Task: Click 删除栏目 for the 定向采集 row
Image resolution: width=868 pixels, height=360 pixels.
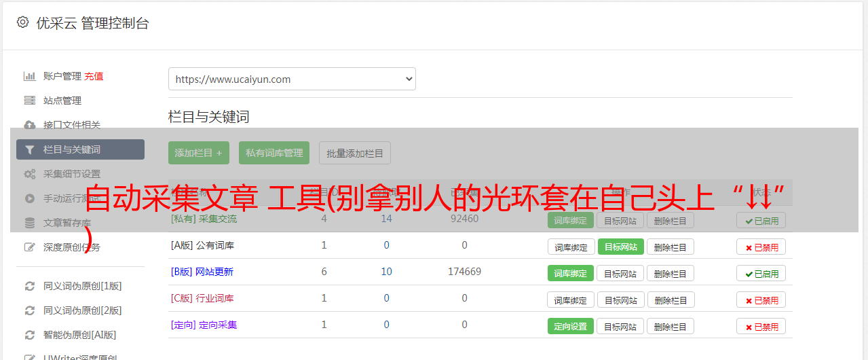Action: point(671,326)
